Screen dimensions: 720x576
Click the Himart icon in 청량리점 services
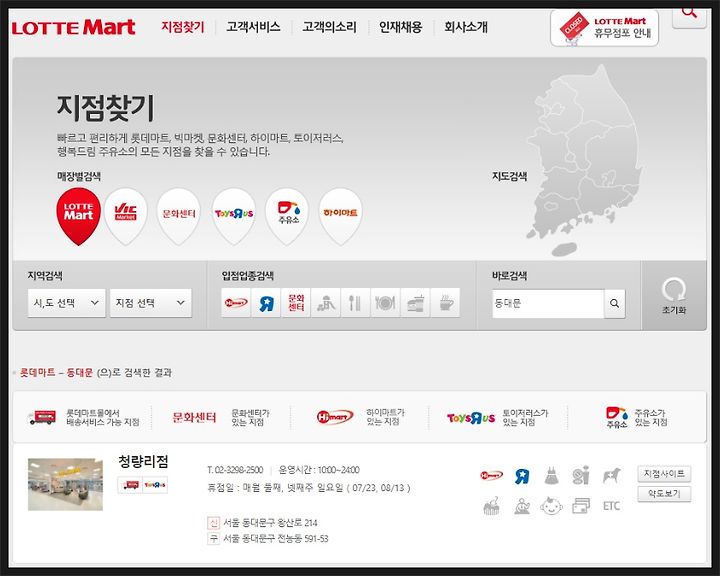click(491, 475)
